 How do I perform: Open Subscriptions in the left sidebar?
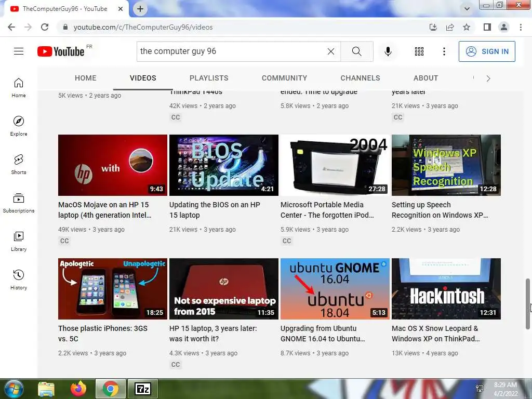click(19, 203)
